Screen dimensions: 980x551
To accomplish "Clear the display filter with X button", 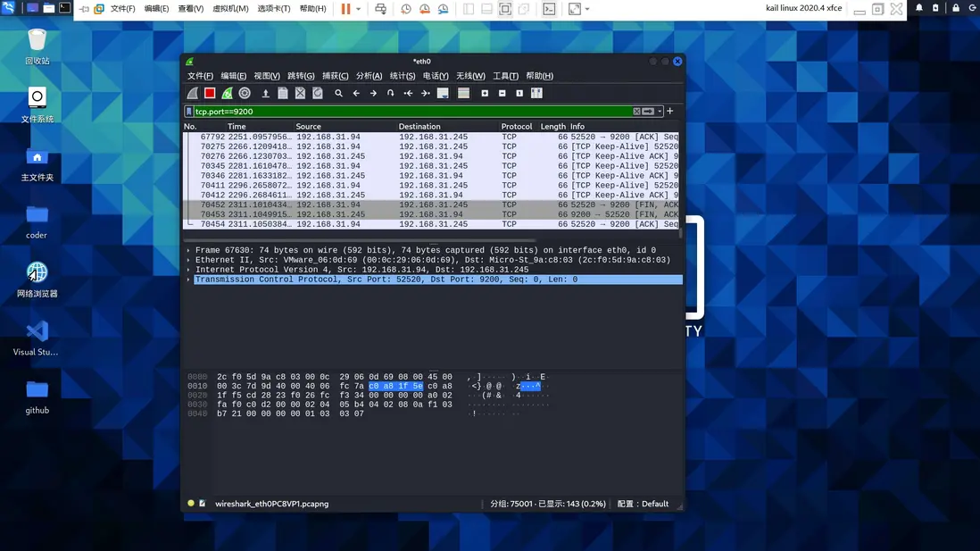I will click(x=637, y=112).
